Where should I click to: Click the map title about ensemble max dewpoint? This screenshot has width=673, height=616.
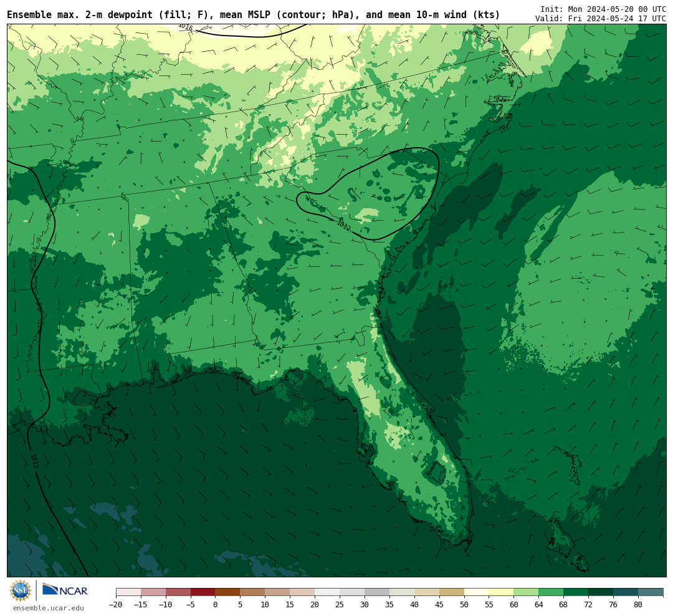point(253,15)
